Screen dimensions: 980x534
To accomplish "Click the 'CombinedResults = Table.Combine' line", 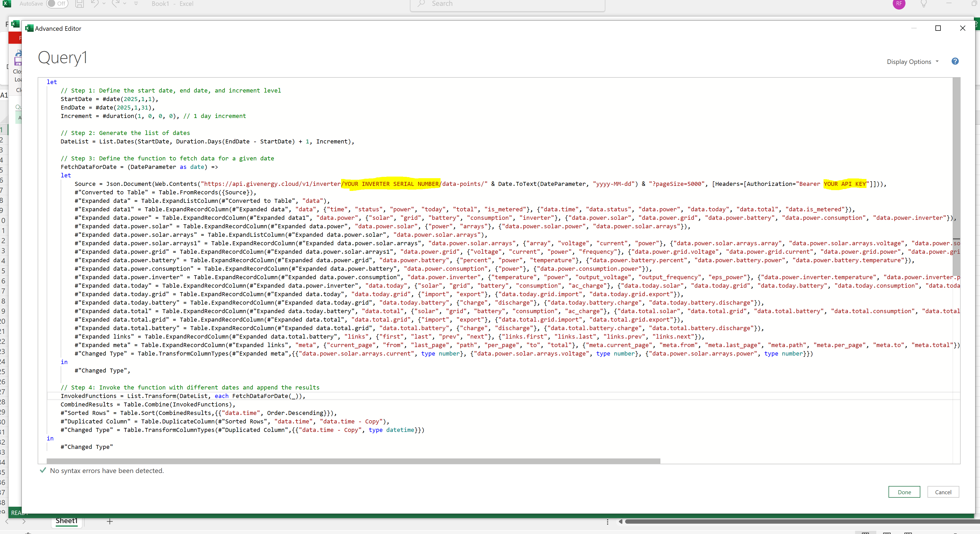I will coord(148,404).
